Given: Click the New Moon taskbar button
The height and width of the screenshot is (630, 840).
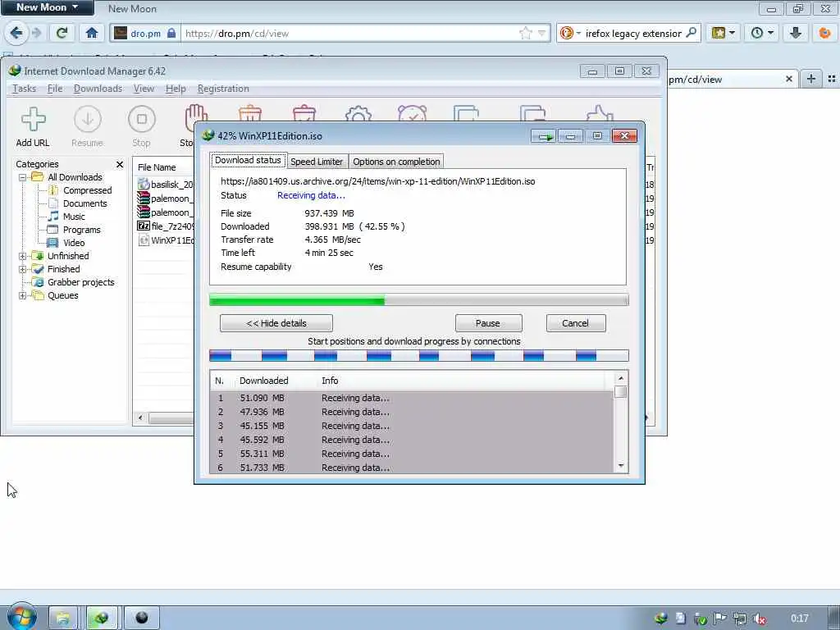Looking at the screenshot, I should pos(141,618).
